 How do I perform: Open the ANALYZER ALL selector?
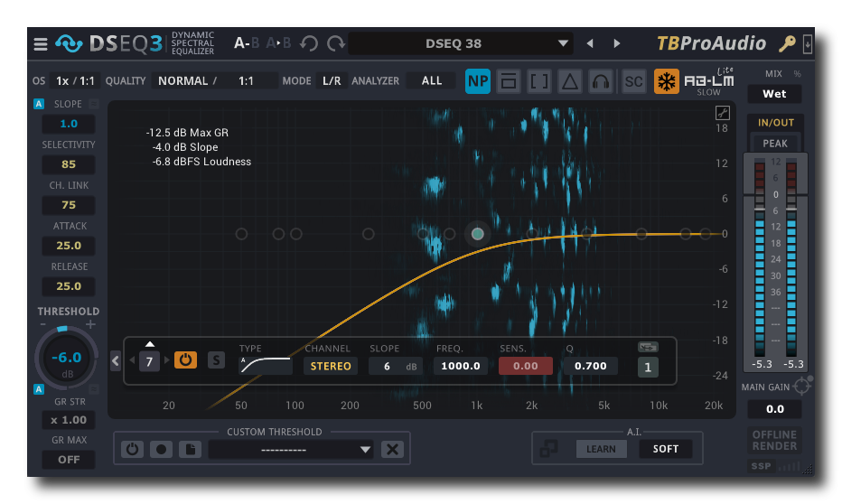click(432, 81)
